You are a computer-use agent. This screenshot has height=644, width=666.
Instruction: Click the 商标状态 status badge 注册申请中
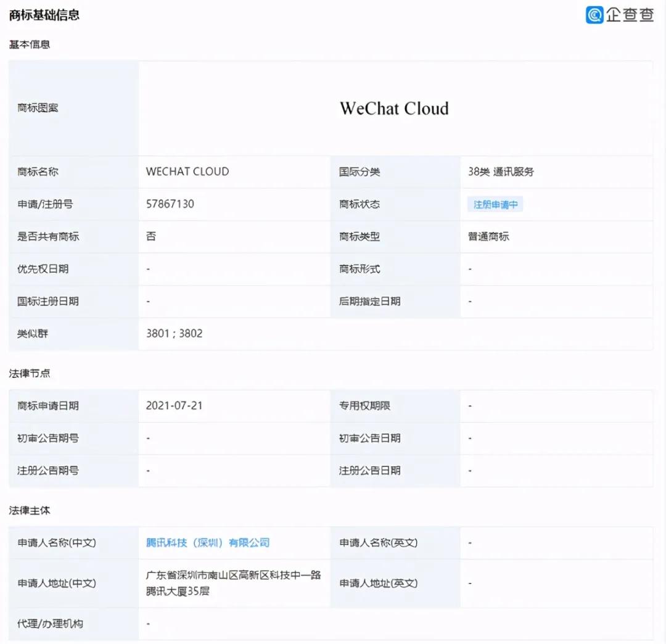click(x=495, y=204)
